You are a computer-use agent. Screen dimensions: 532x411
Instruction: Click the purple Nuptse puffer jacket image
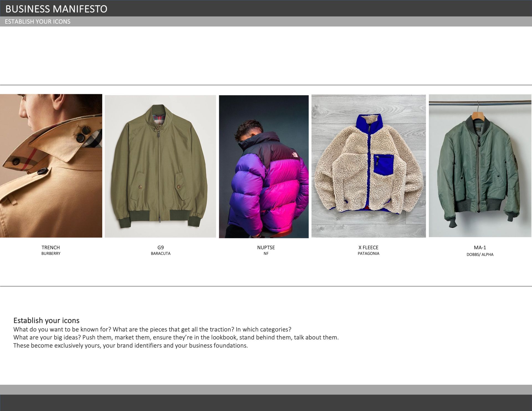click(264, 166)
